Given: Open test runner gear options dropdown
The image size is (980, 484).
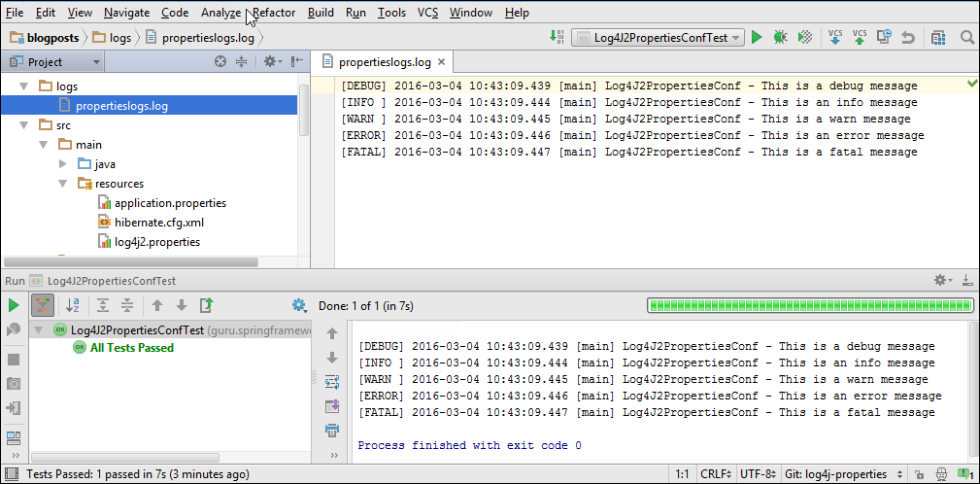Looking at the screenshot, I should click(299, 305).
